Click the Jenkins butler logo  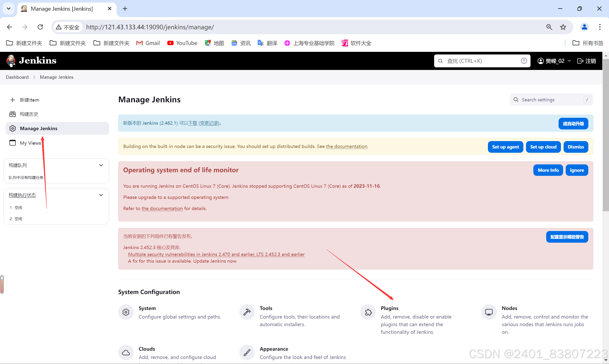click(11, 61)
